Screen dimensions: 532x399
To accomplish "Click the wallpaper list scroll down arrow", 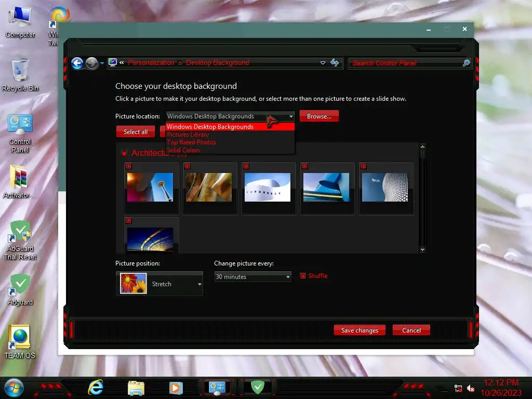I will [422, 250].
